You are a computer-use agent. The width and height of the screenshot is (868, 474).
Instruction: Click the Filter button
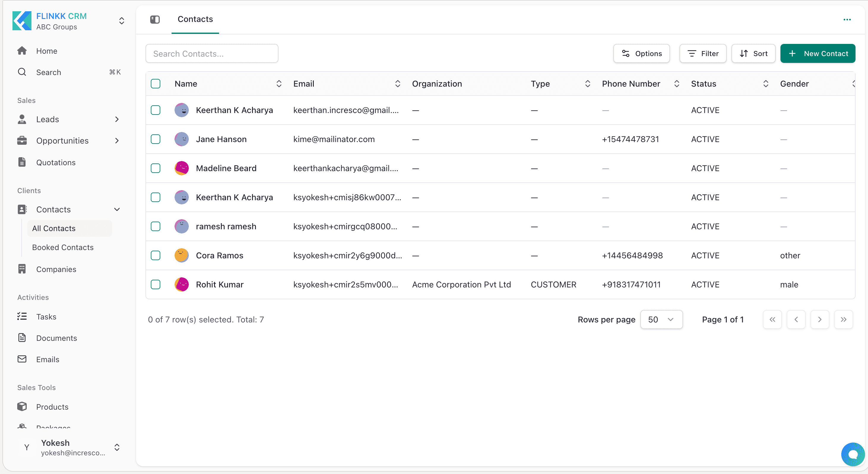tap(703, 53)
